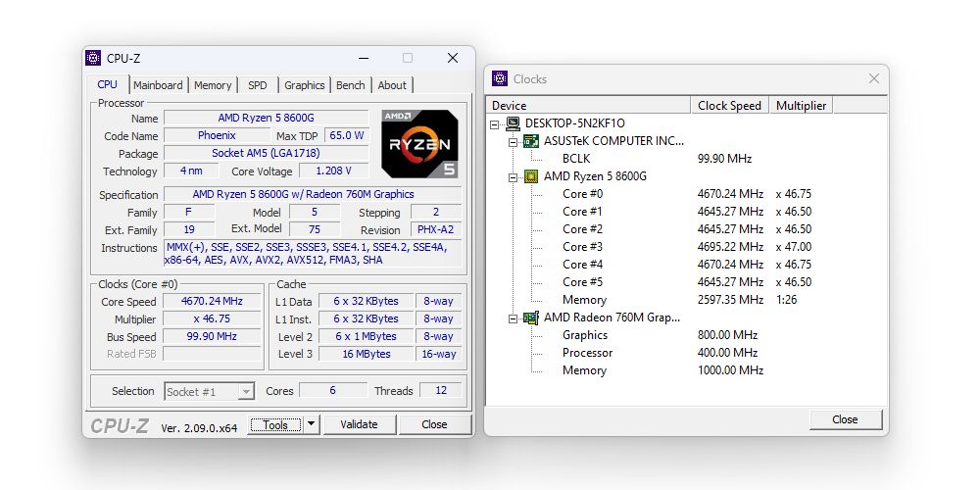The height and width of the screenshot is (490, 980).
Task: Click the Specification field text
Action: pyautogui.click(x=313, y=194)
